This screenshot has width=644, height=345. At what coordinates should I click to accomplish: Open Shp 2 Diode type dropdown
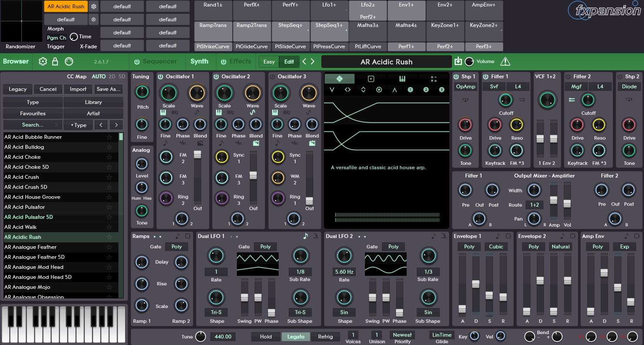pyautogui.click(x=629, y=87)
